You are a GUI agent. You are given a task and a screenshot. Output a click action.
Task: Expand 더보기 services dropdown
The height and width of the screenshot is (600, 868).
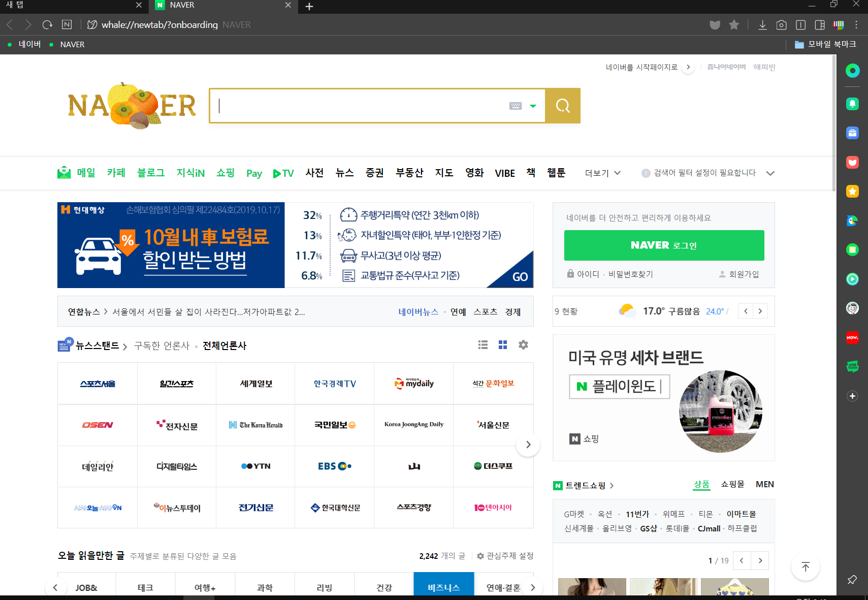coord(603,173)
